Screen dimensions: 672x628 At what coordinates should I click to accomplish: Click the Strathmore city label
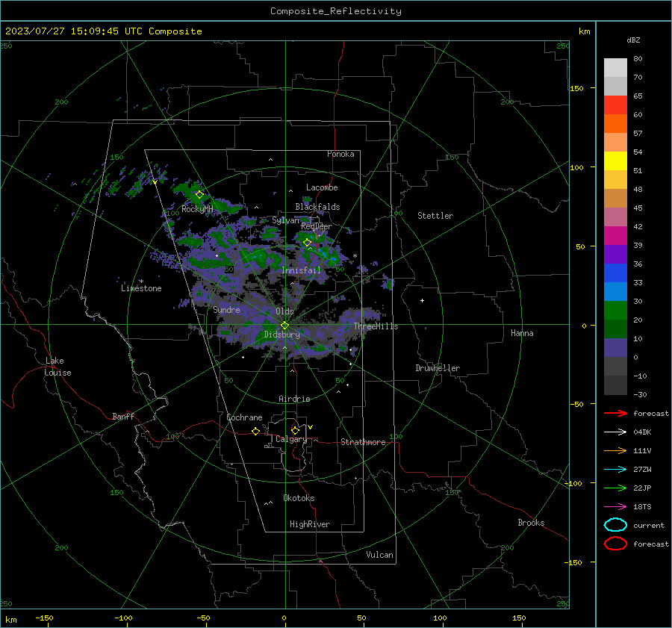coord(363,442)
